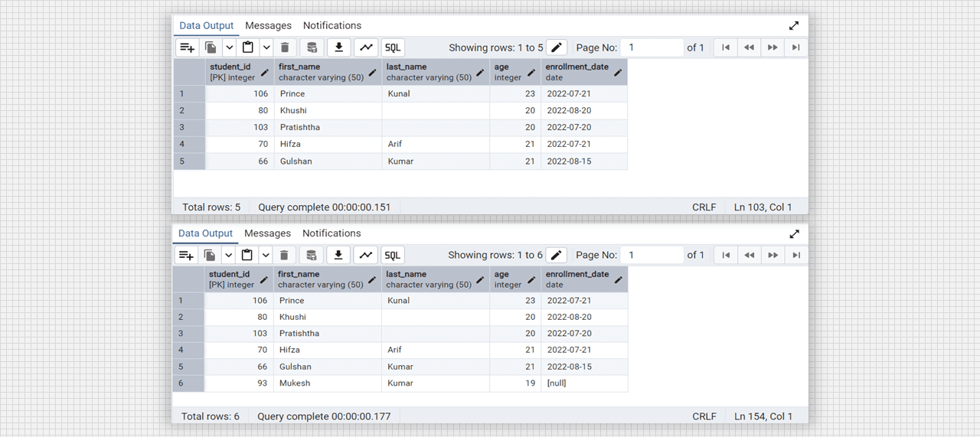The image size is (980, 437).
Task: Select 'Pratishtha' cell in the 6-row panel
Action: coord(328,334)
